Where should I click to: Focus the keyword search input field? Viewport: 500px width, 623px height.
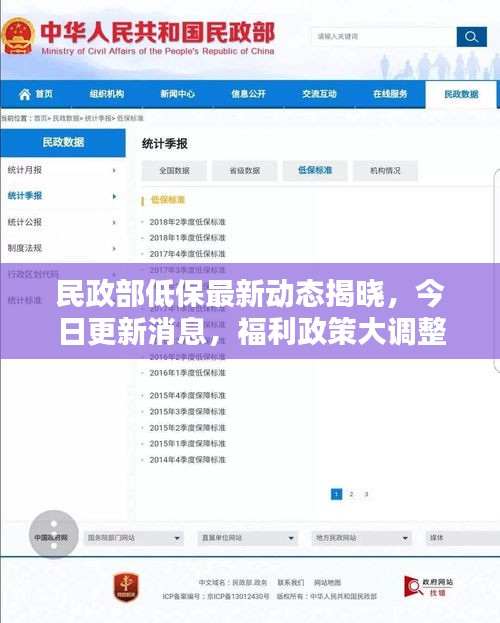[384, 37]
